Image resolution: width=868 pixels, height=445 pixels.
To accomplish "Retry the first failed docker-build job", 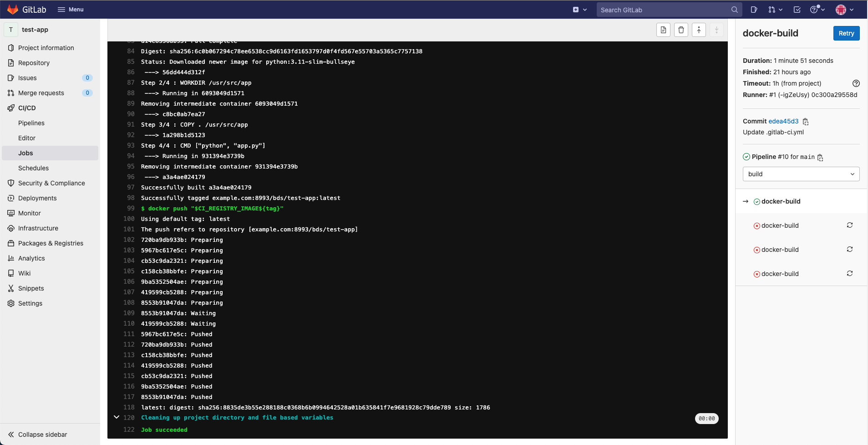I will pos(850,225).
